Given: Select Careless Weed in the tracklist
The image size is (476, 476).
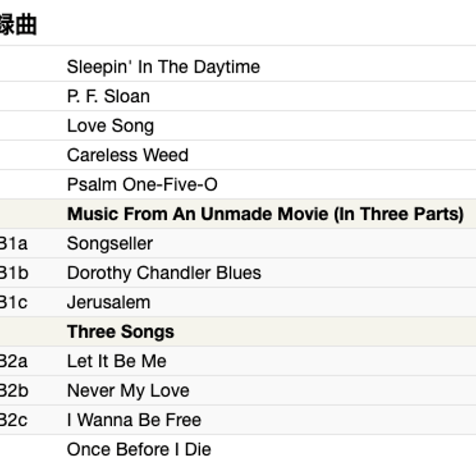Looking at the screenshot, I should click(x=127, y=155).
